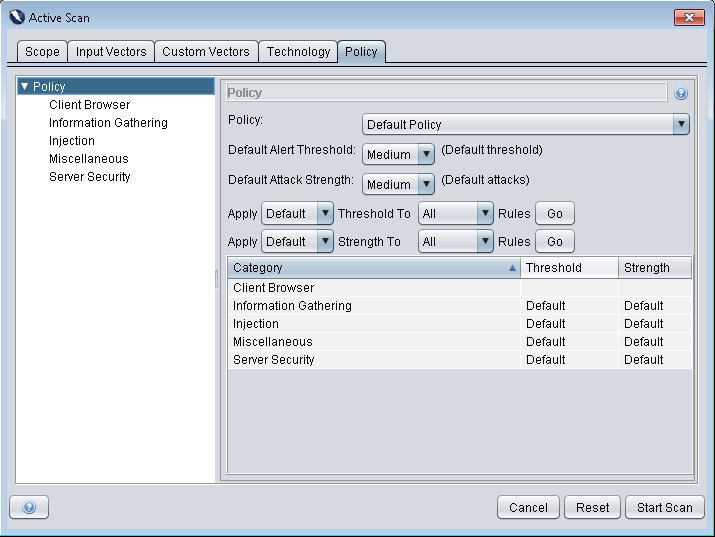Select Server Security in policy tree

[90, 177]
